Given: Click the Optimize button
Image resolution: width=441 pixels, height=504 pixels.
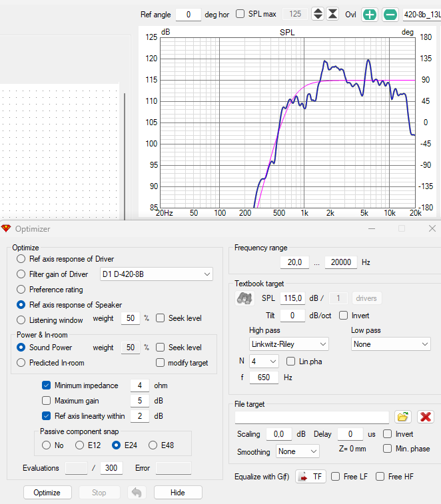Looking at the screenshot, I should 47,493.
